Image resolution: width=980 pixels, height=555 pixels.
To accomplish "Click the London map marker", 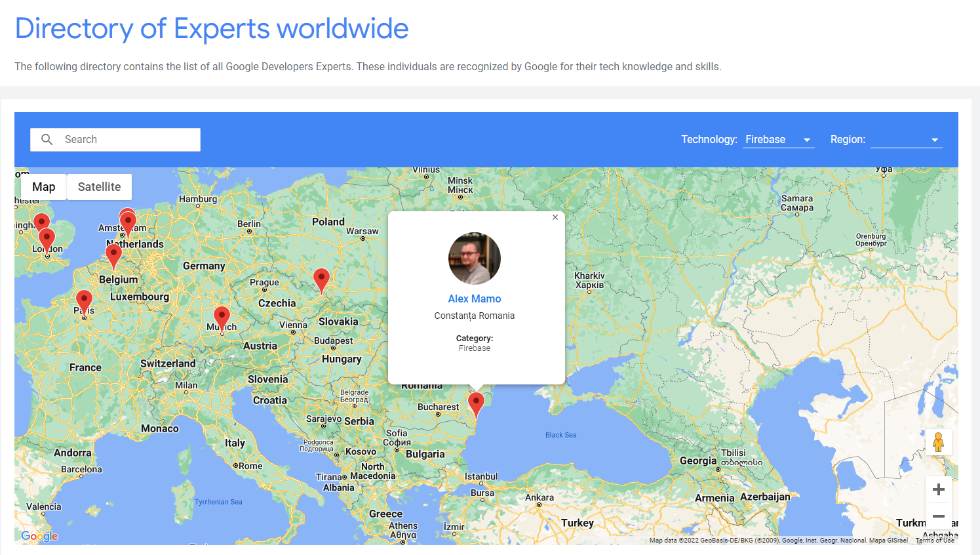I will (x=47, y=239).
